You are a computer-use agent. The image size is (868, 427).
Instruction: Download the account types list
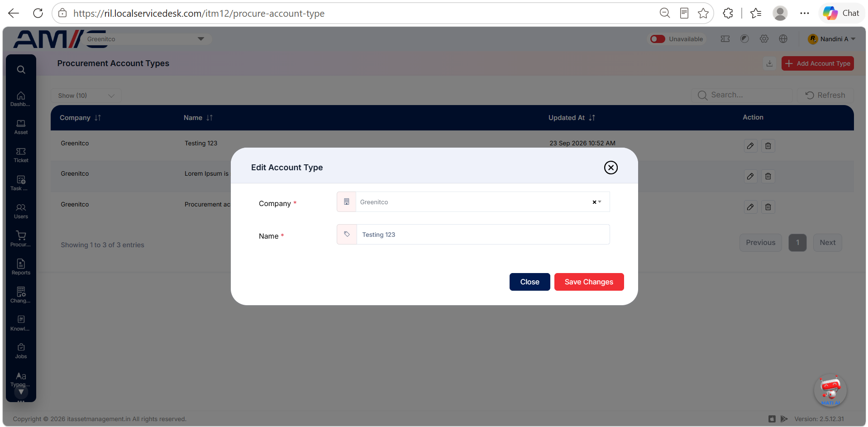click(769, 63)
